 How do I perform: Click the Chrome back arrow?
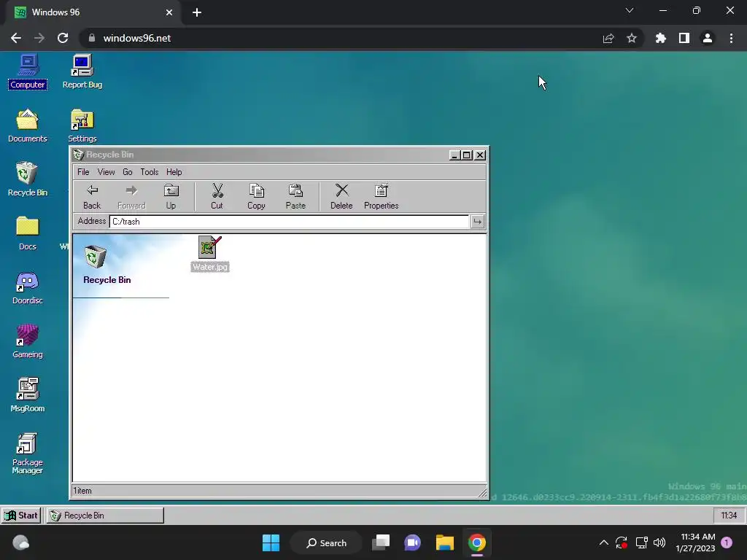(16, 38)
